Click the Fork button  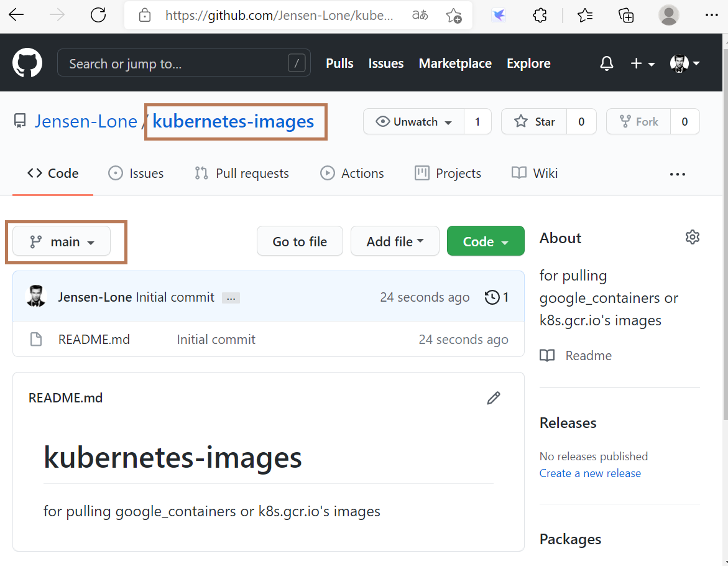tap(638, 122)
